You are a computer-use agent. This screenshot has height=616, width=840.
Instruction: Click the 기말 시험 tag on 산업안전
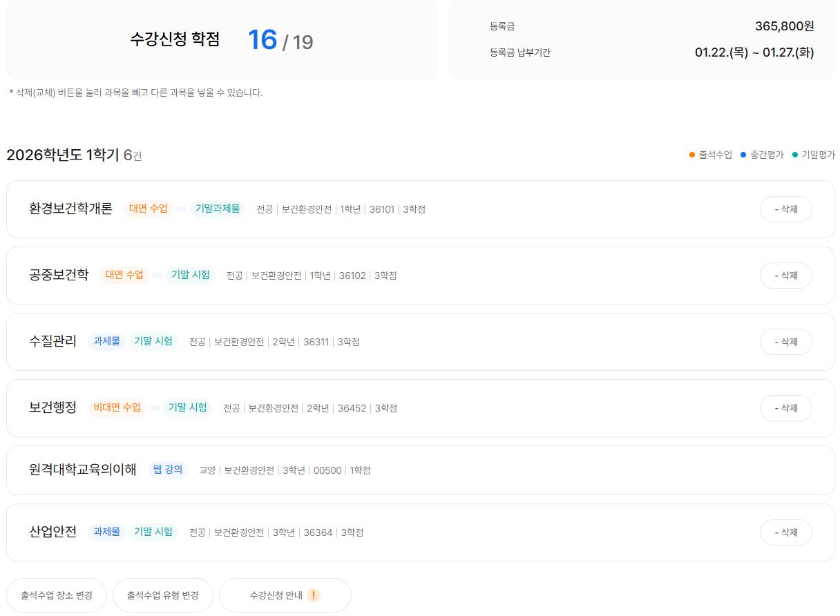[153, 532]
